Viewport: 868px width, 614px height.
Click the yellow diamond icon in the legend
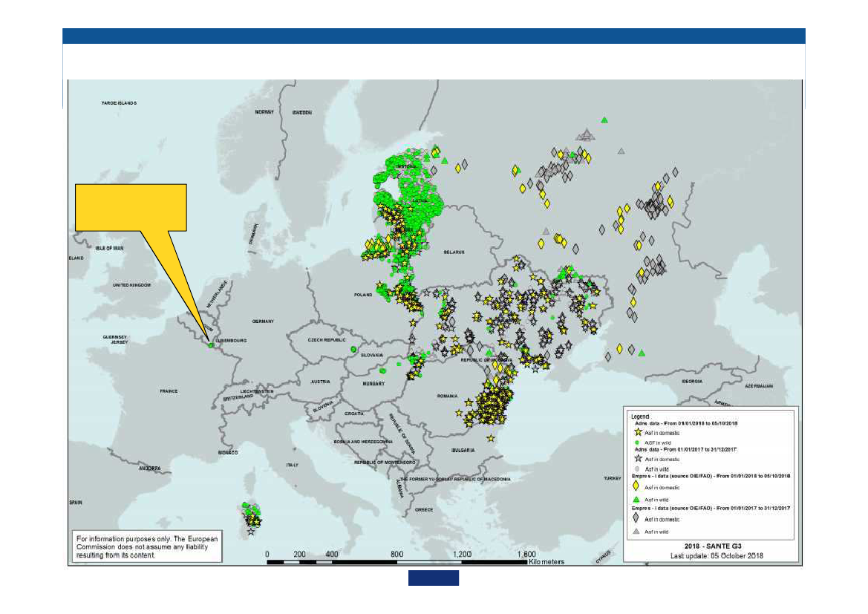click(636, 486)
